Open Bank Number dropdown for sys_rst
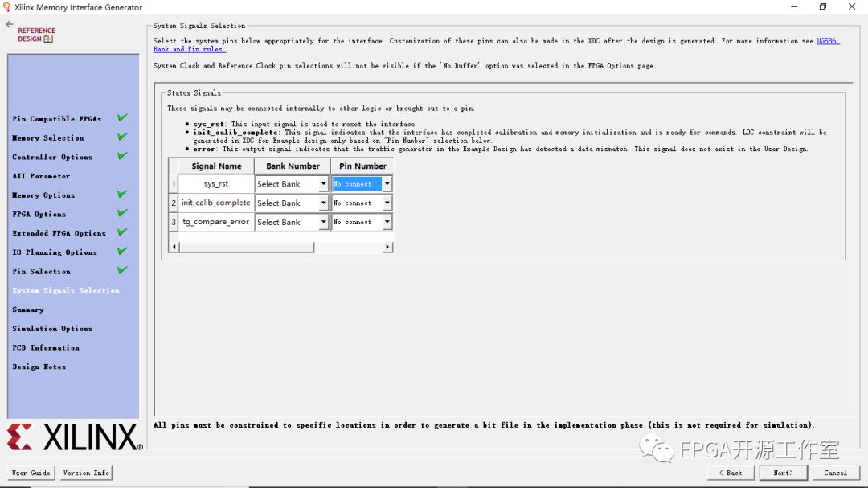The height and width of the screenshot is (488, 868). pos(323,184)
